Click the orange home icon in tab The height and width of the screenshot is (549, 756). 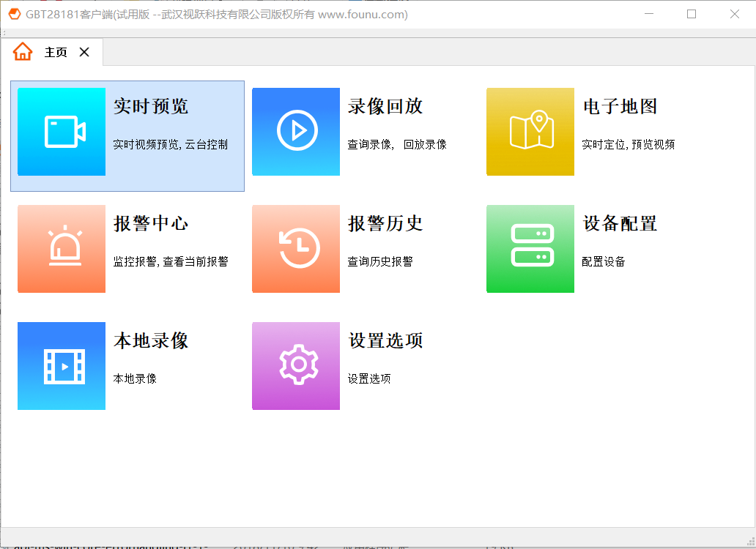23,52
